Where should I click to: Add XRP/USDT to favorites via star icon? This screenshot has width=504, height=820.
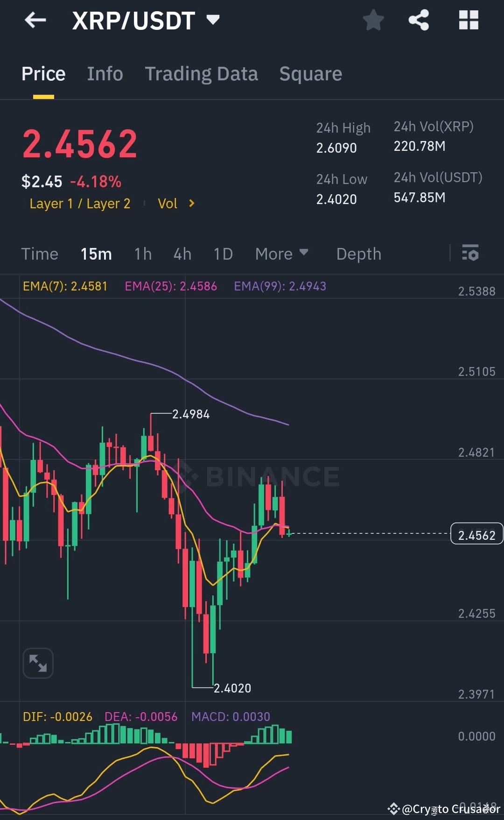pos(373,20)
